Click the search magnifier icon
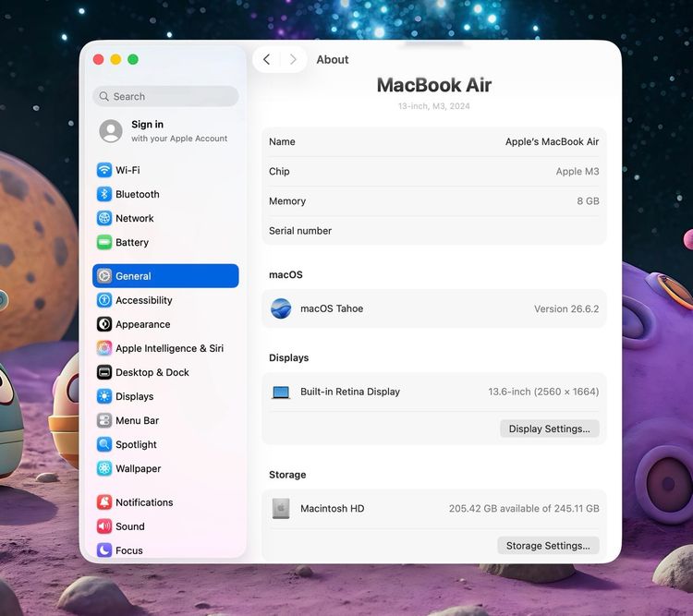 coord(103,96)
